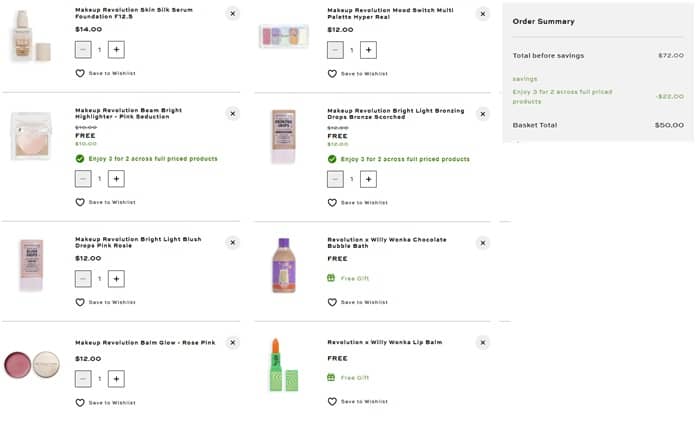Open the Willy Wonka Chocolate Bubble Bath thumbnail
Screen dimensions: 700x422
(x=284, y=266)
